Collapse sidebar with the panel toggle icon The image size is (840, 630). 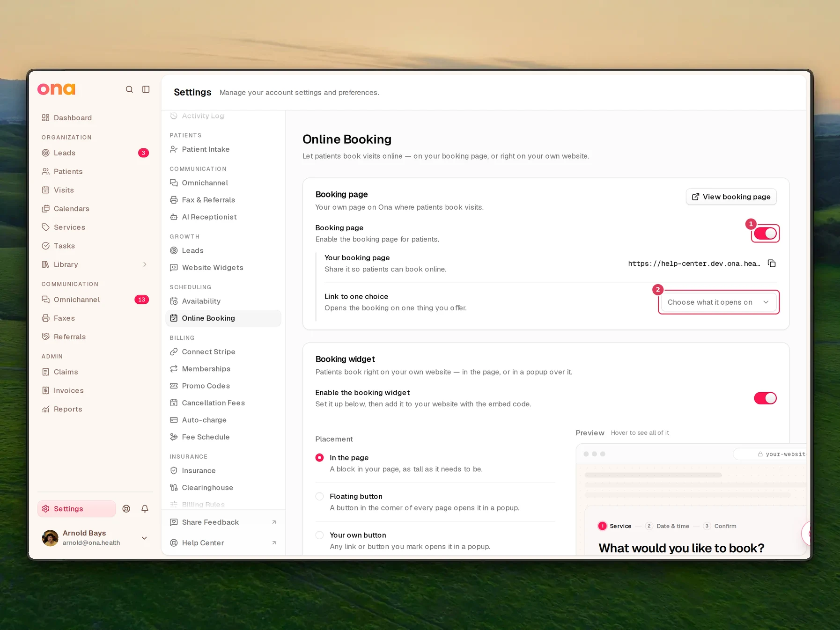tap(146, 89)
